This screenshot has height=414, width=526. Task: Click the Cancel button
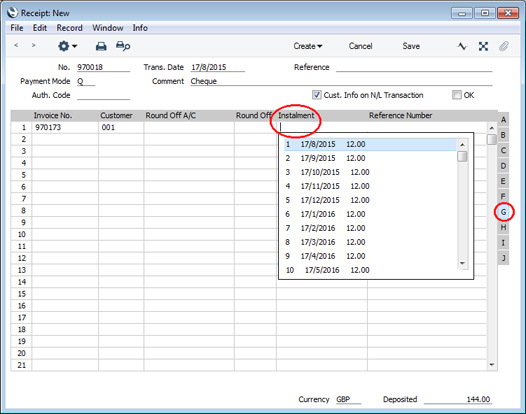pyautogui.click(x=360, y=46)
